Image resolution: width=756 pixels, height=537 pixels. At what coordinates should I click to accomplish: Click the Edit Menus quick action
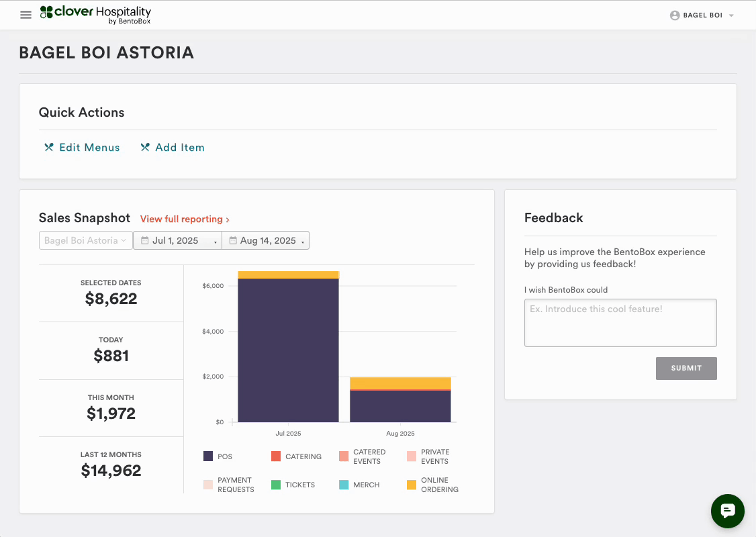click(82, 148)
